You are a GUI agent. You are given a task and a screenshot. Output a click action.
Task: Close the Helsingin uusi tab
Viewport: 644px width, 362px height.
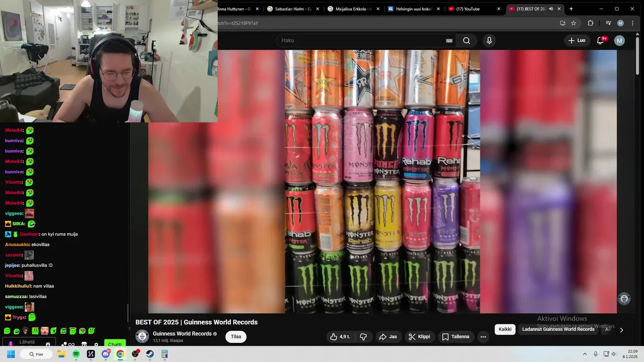click(x=438, y=9)
